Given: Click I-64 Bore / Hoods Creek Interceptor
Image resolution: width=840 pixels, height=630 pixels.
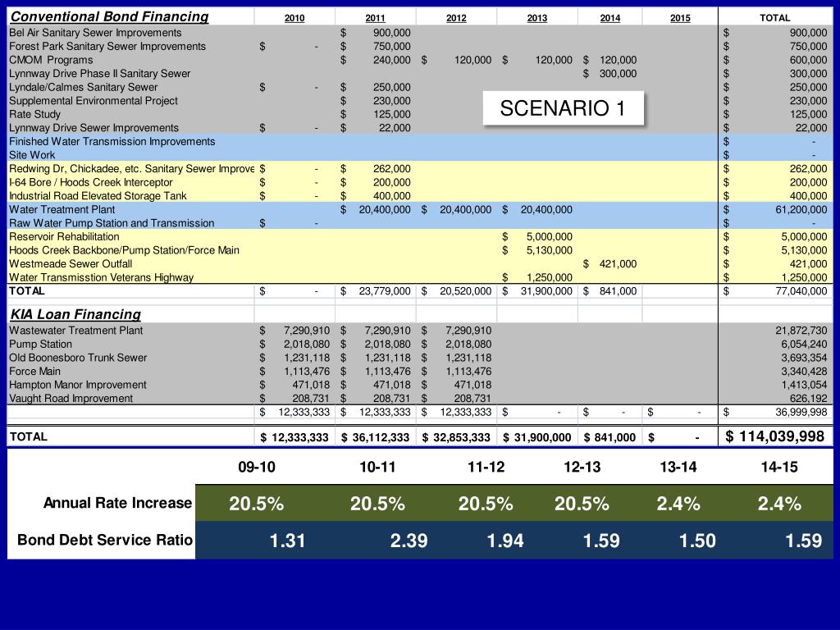Looking at the screenshot, I should [x=91, y=182].
